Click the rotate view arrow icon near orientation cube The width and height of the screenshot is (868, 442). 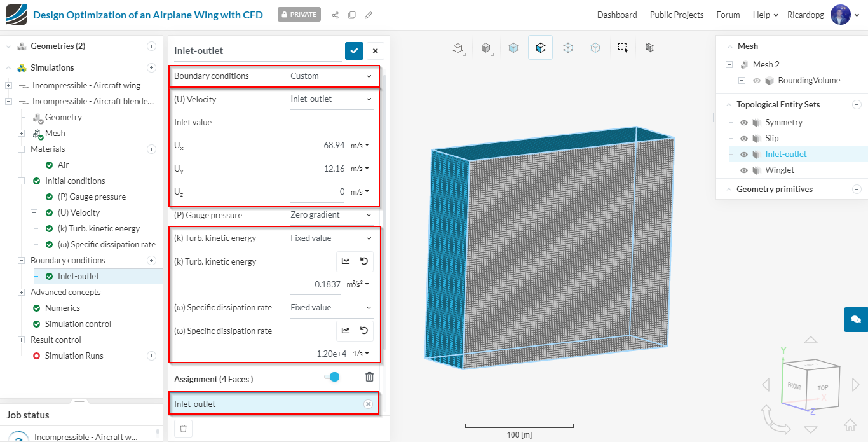click(775, 421)
